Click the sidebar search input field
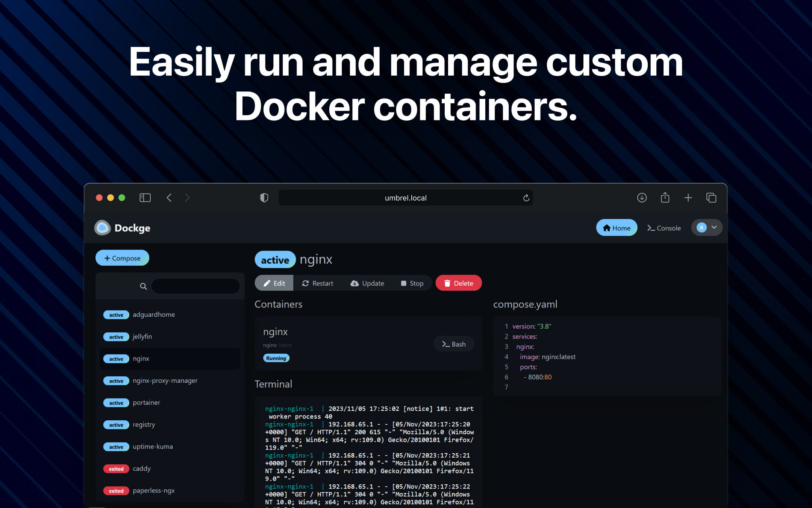 [x=195, y=286]
